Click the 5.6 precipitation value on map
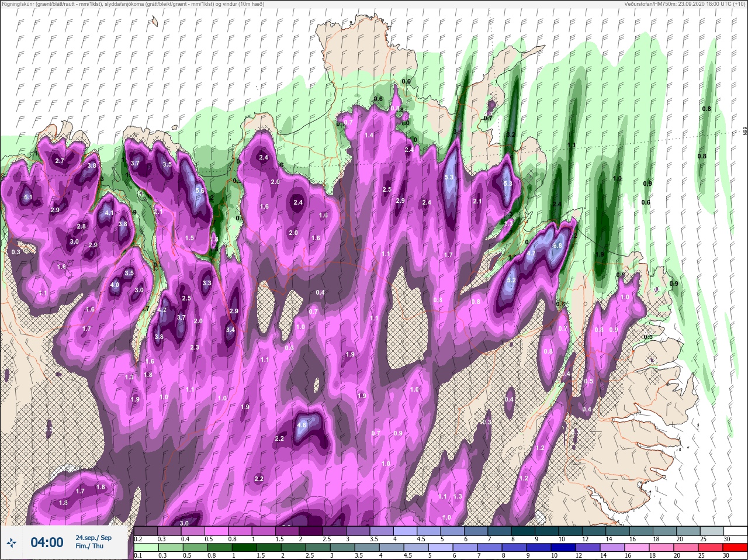The height and width of the screenshot is (560, 748). coord(199,191)
